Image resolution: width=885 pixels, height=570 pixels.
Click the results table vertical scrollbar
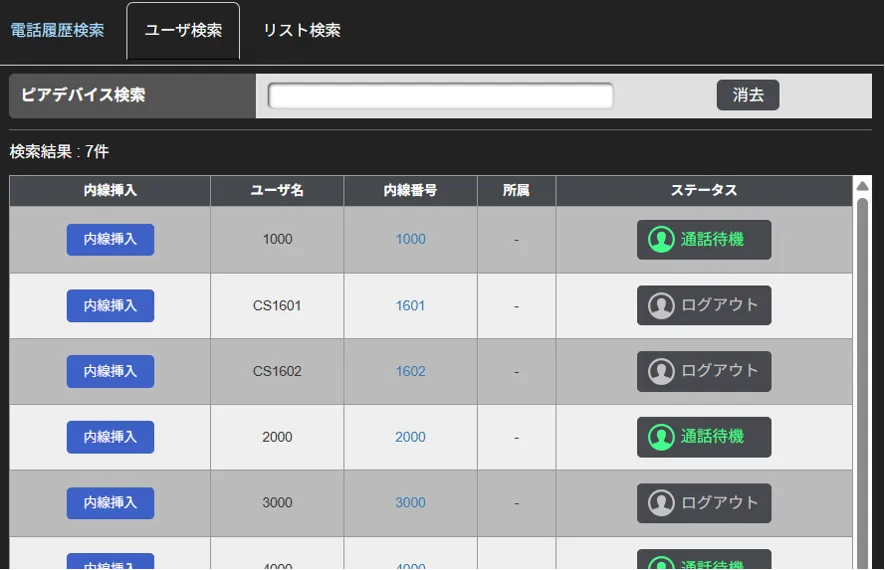[862, 380]
